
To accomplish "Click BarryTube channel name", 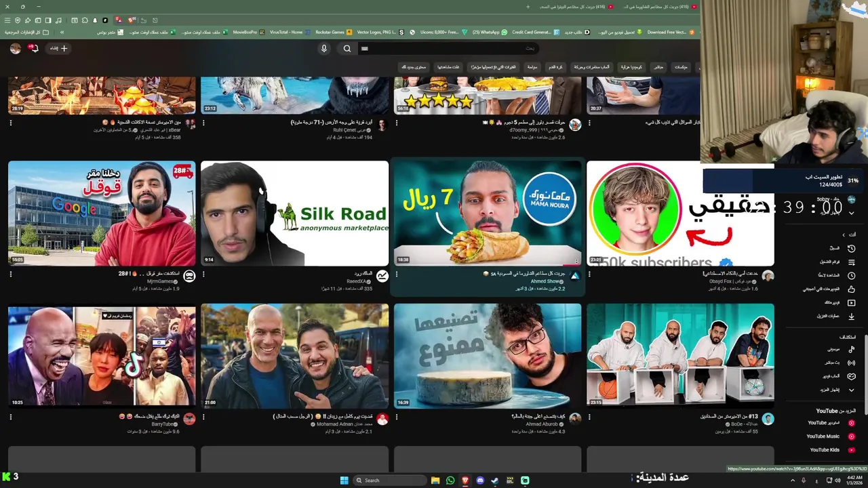I will [x=163, y=424].
